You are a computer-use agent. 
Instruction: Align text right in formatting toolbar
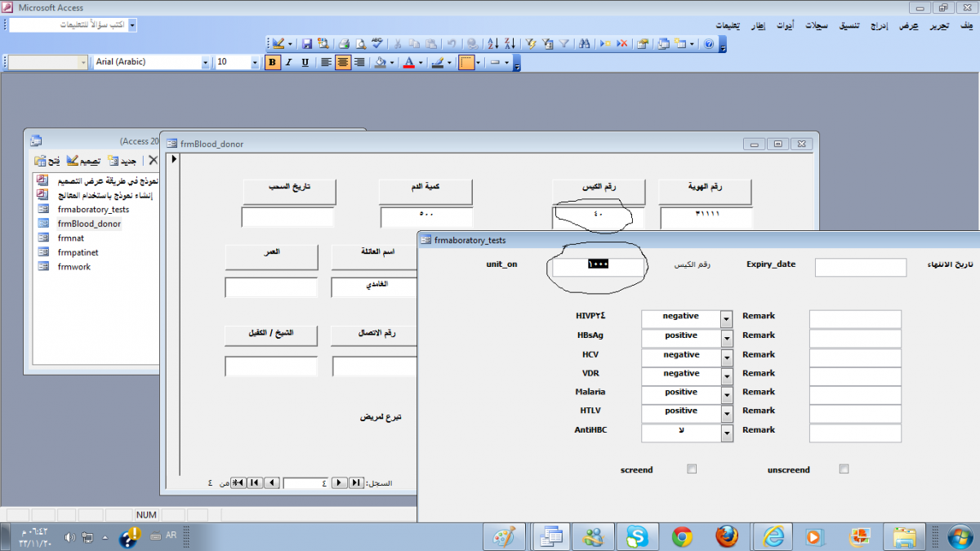pyautogui.click(x=359, y=62)
